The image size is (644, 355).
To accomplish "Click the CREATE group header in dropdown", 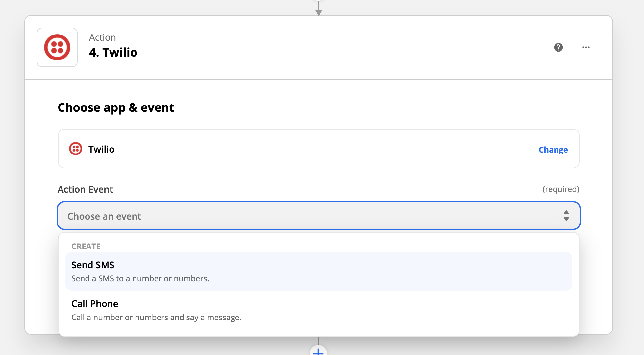I will click(86, 246).
